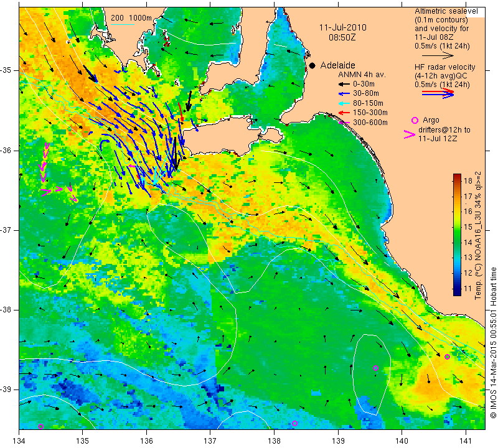Click the '(0.1m contours)' legend text
This screenshot has width=498, height=448.
coord(441,20)
